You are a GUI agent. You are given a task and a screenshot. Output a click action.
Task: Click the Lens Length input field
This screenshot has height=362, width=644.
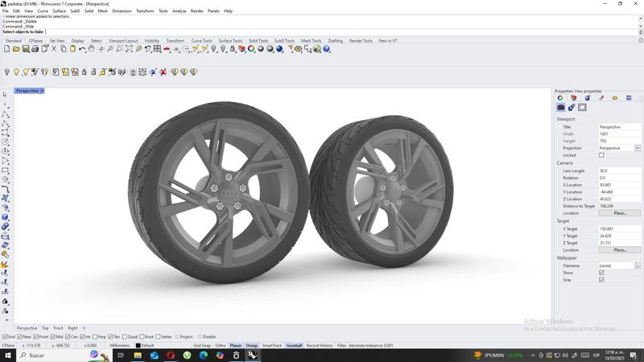(619, 171)
